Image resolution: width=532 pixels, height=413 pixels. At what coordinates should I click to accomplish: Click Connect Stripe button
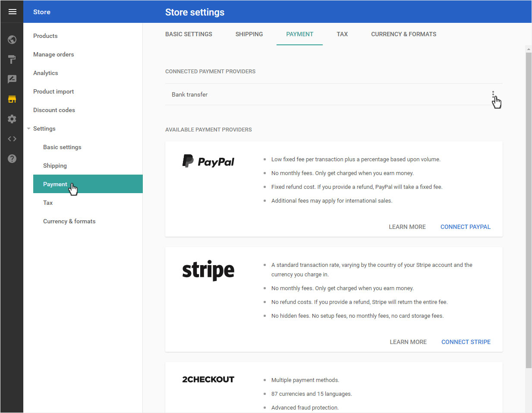[x=466, y=342]
